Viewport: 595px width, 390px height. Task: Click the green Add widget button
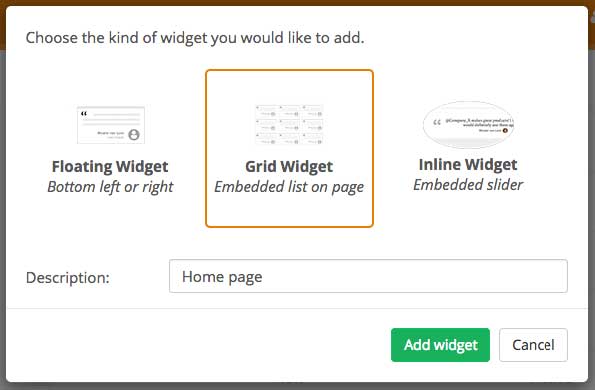(x=440, y=345)
